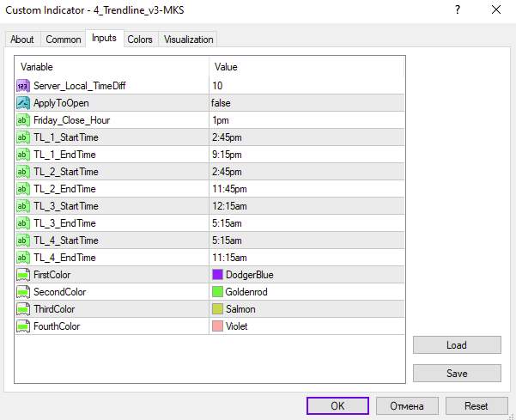Click the color icon beside FirstColor variable
This screenshot has width=516, height=420.
[x=24, y=275]
